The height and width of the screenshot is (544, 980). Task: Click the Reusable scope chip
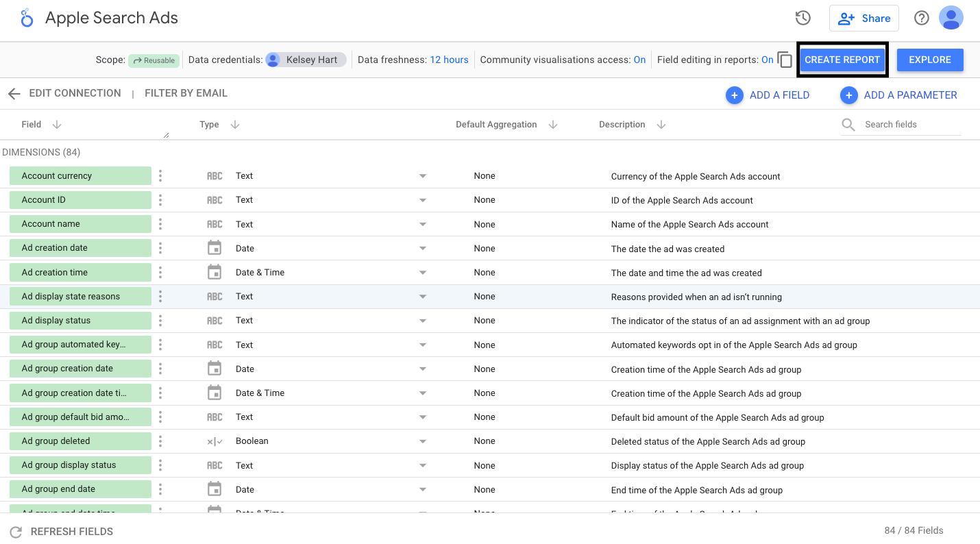tap(154, 60)
